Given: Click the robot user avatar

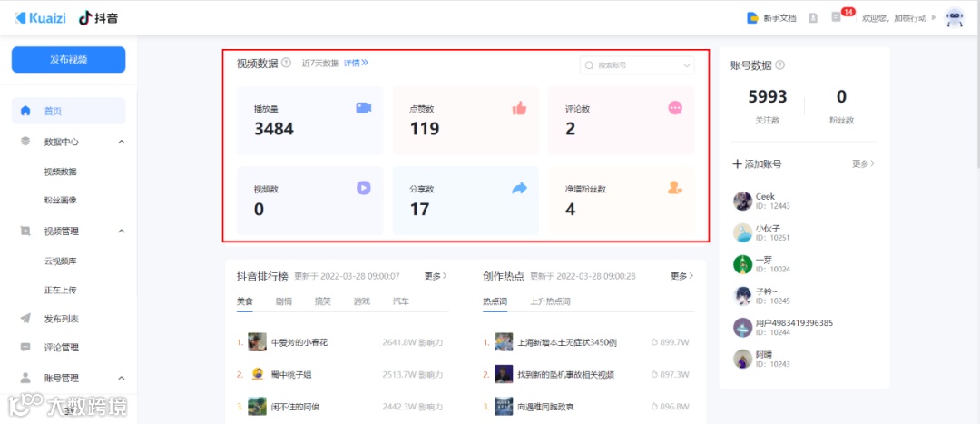Looking at the screenshot, I should point(955,17).
